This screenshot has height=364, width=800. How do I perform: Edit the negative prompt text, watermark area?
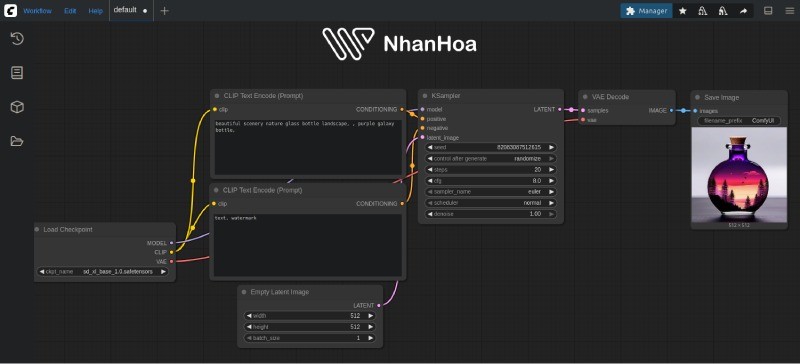[308, 246]
